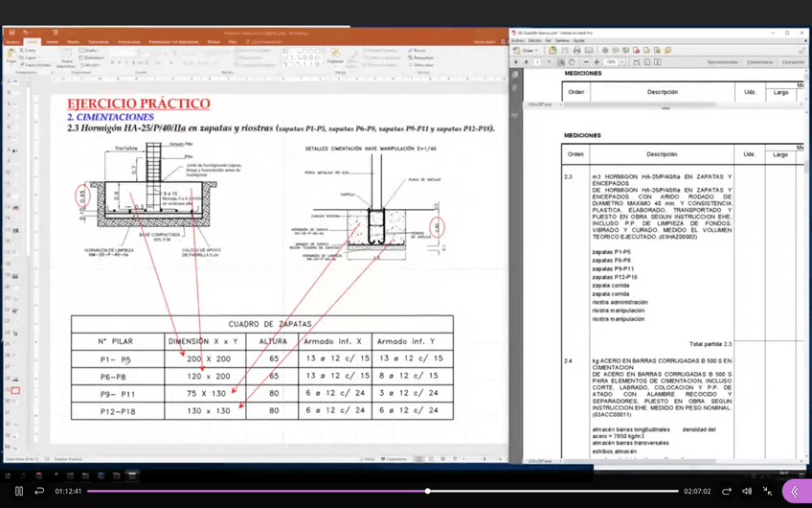Open the Comentario panel in Acrobat
The image size is (812, 508).
click(759, 61)
